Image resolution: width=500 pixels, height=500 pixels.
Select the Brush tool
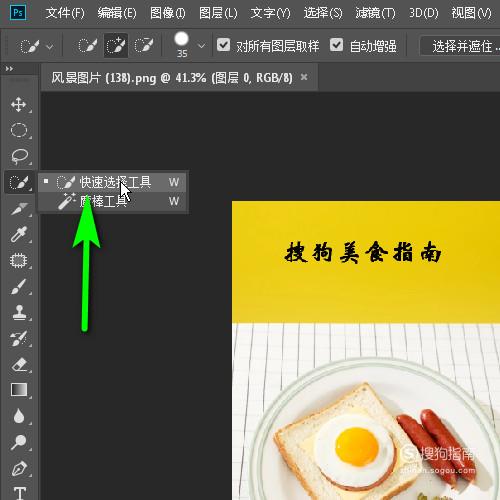19,286
